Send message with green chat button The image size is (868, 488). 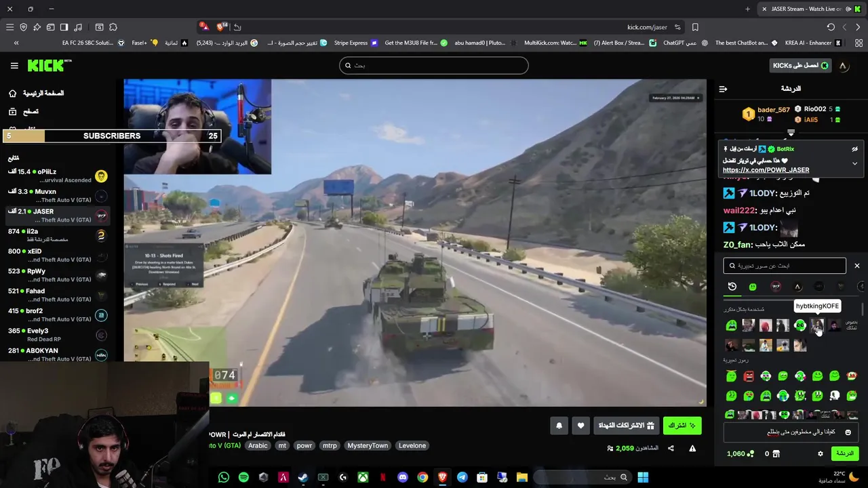tap(844, 453)
